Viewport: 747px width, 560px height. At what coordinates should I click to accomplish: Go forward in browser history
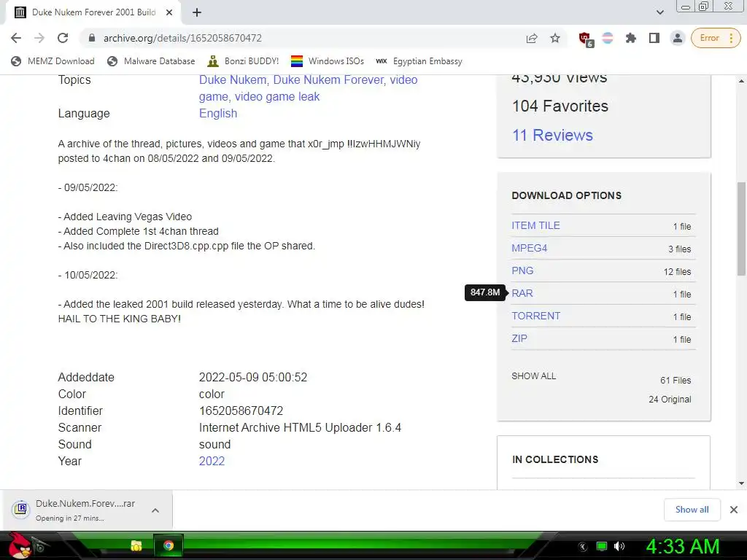39,38
